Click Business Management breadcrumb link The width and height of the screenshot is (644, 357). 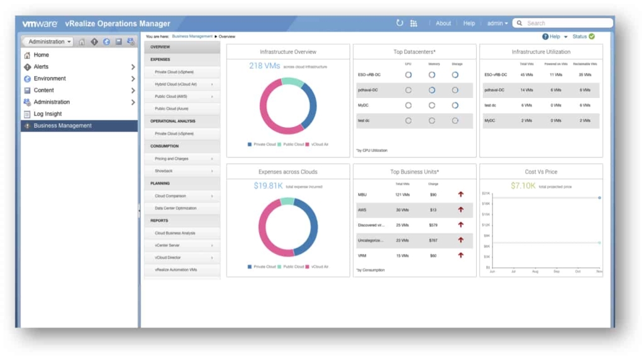tap(192, 36)
